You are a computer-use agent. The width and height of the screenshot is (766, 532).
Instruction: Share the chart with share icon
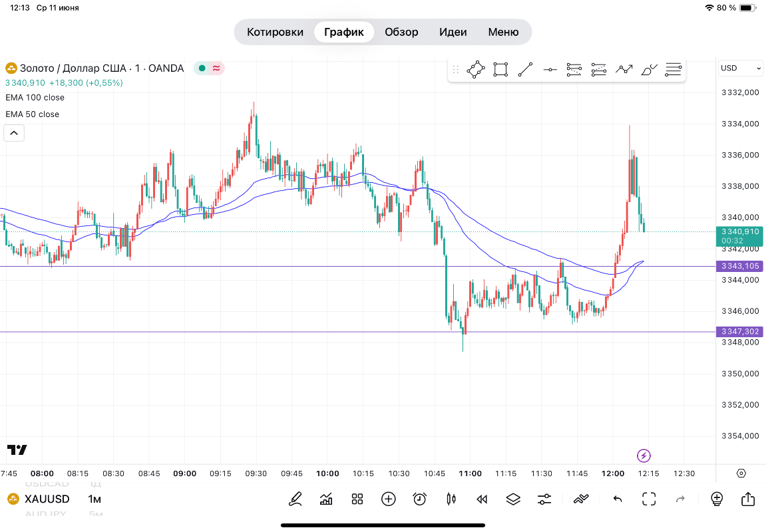(x=748, y=499)
